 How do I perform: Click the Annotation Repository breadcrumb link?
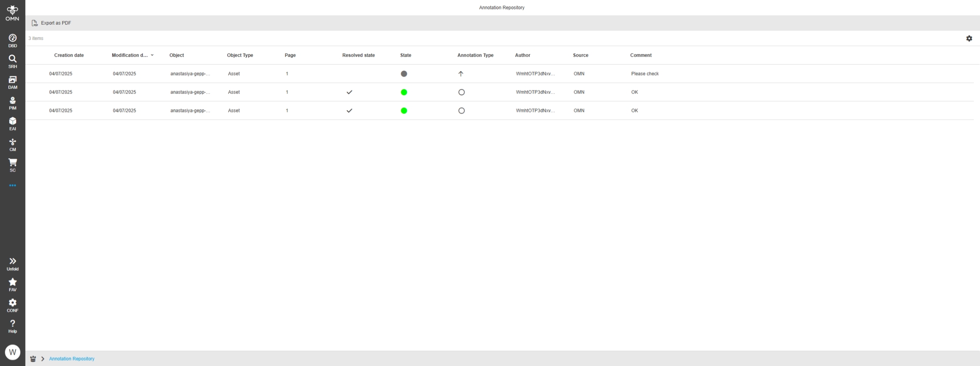pyautogui.click(x=71, y=359)
